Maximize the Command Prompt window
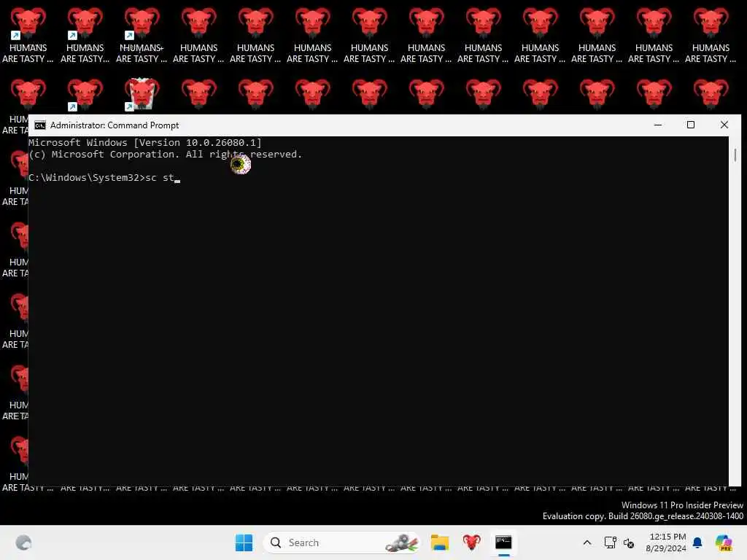The height and width of the screenshot is (560, 747). click(691, 125)
